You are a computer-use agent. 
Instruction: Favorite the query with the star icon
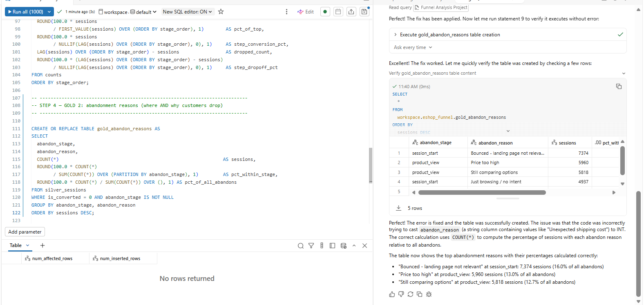(x=221, y=12)
